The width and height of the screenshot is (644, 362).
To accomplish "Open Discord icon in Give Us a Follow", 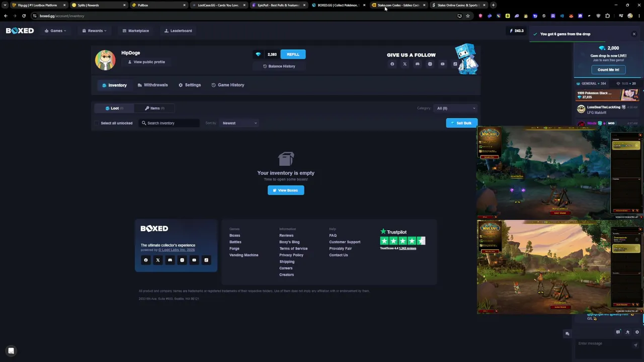I will 418,64.
